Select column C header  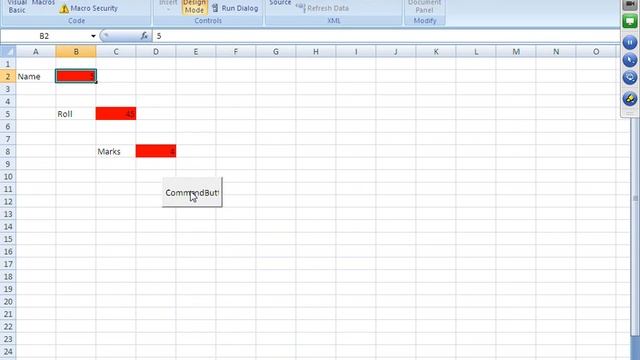pyautogui.click(x=116, y=52)
